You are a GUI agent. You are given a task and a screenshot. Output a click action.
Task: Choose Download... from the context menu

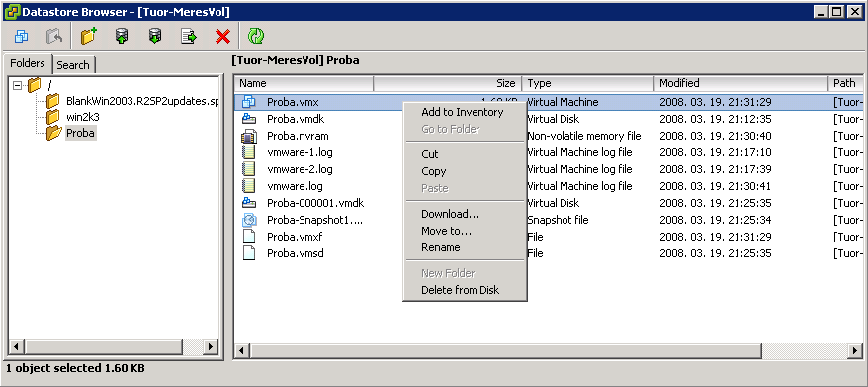point(450,214)
